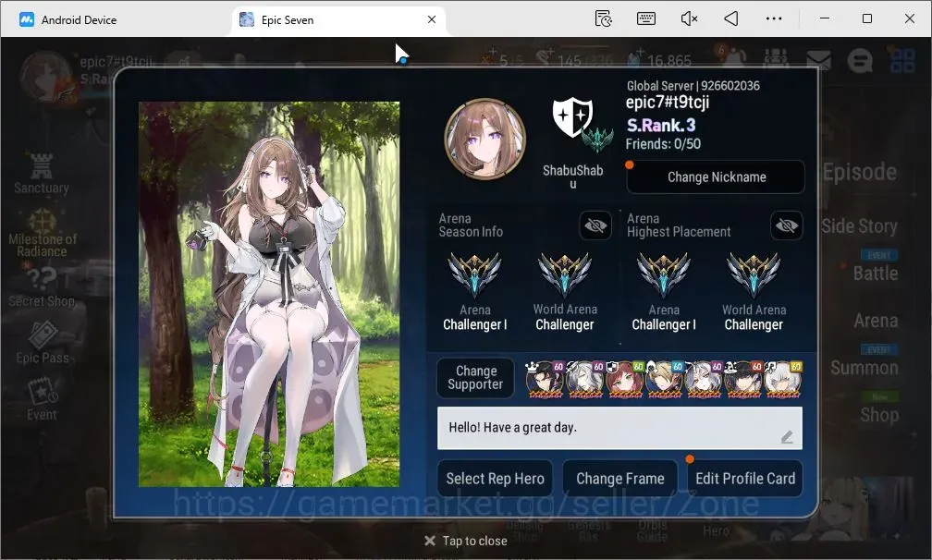Open the Episode menu entry
Viewport: 932px width, 560px height.
coord(860,172)
